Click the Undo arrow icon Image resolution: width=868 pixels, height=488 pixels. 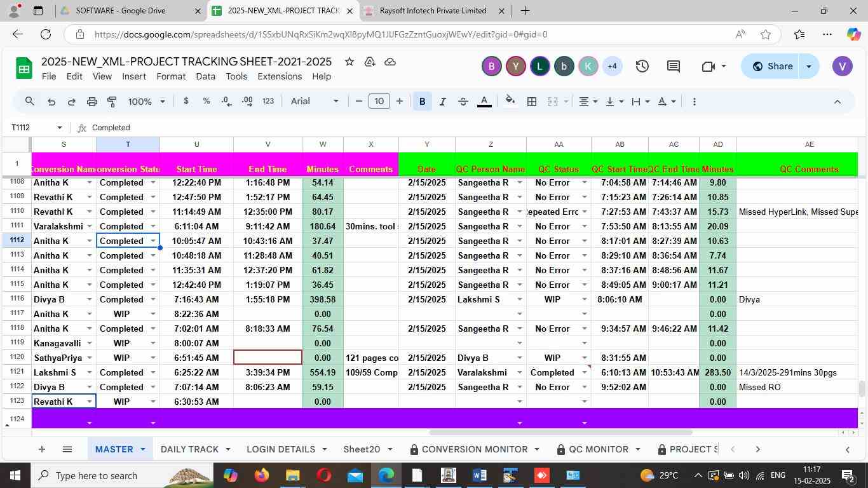tap(51, 102)
